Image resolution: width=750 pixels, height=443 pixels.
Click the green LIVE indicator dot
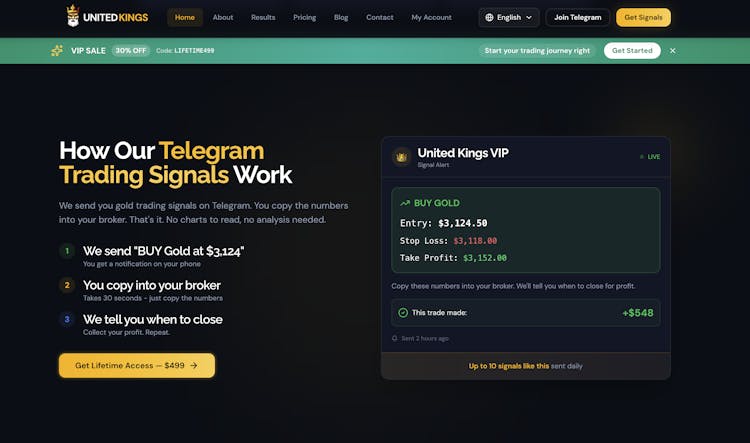pos(641,157)
